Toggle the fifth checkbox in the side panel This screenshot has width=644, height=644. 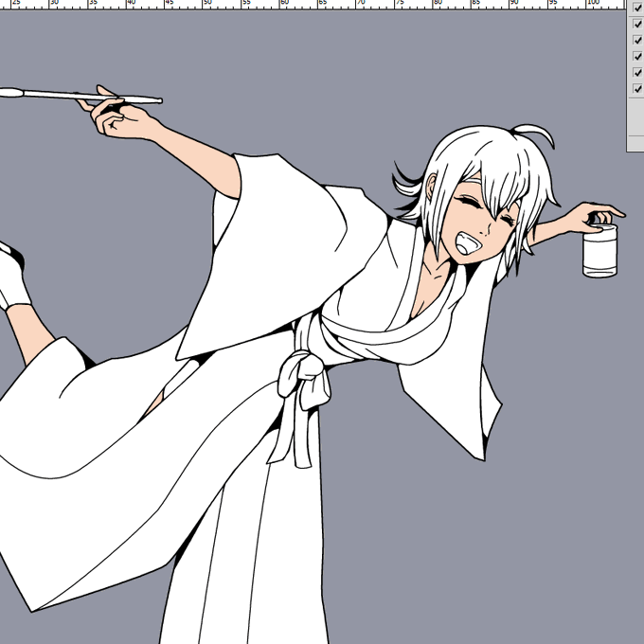(x=637, y=72)
